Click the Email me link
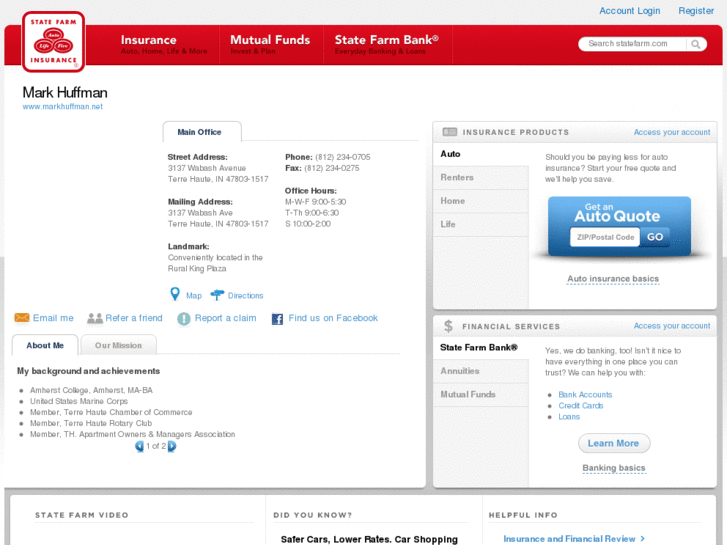The height and width of the screenshot is (545, 727). (53, 318)
